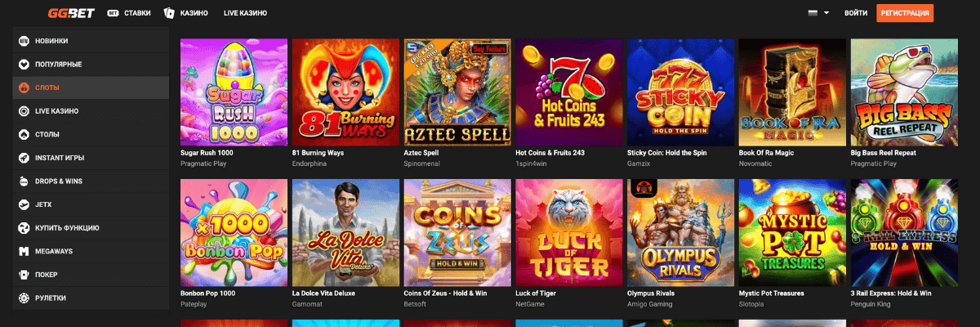Screen dimensions: 980x327
Task: Open Казино from the top navigation
Action: [185, 13]
